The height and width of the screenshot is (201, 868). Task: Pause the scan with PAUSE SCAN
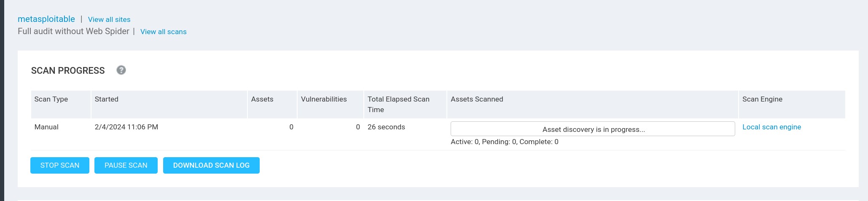126,165
